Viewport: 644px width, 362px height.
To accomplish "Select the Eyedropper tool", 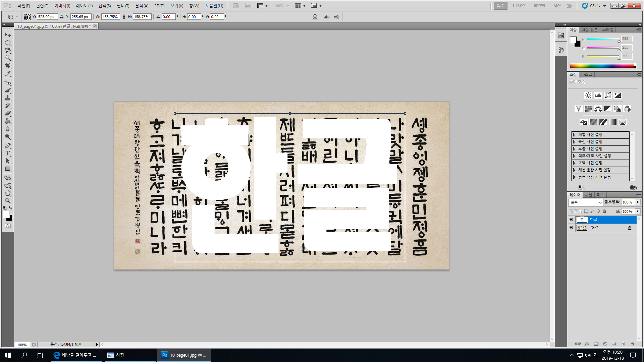I will click(x=8, y=74).
